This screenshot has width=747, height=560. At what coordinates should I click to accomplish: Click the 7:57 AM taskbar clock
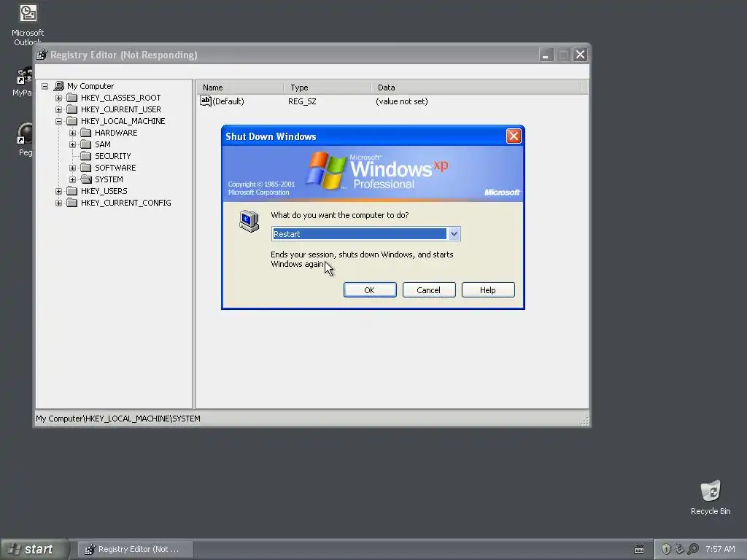[x=720, y=550]
